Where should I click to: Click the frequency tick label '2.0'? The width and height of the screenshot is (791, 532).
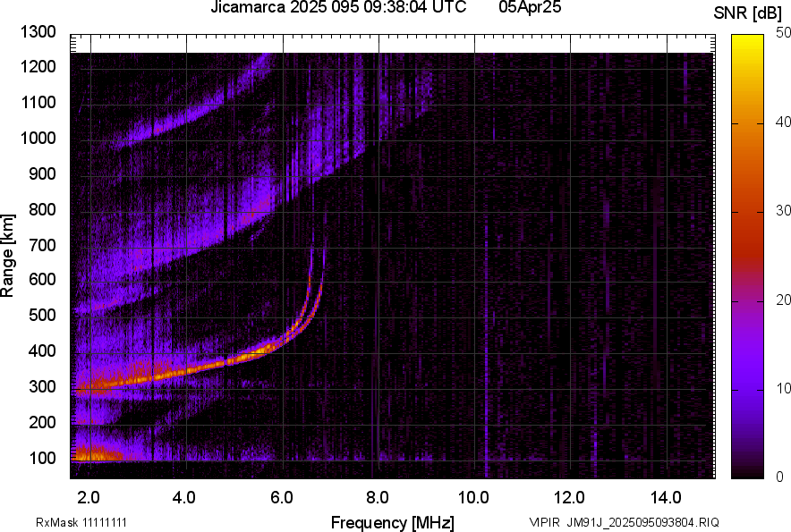(89, 498)
